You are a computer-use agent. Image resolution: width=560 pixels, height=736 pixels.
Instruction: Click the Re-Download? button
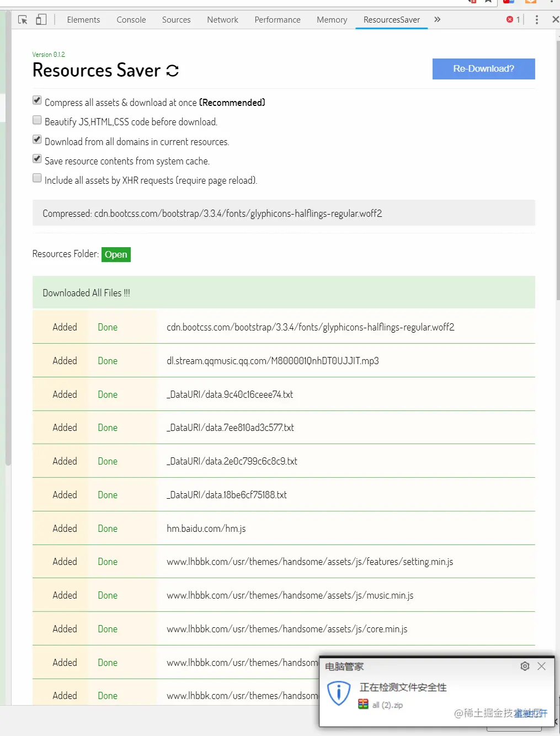(483, 69)
